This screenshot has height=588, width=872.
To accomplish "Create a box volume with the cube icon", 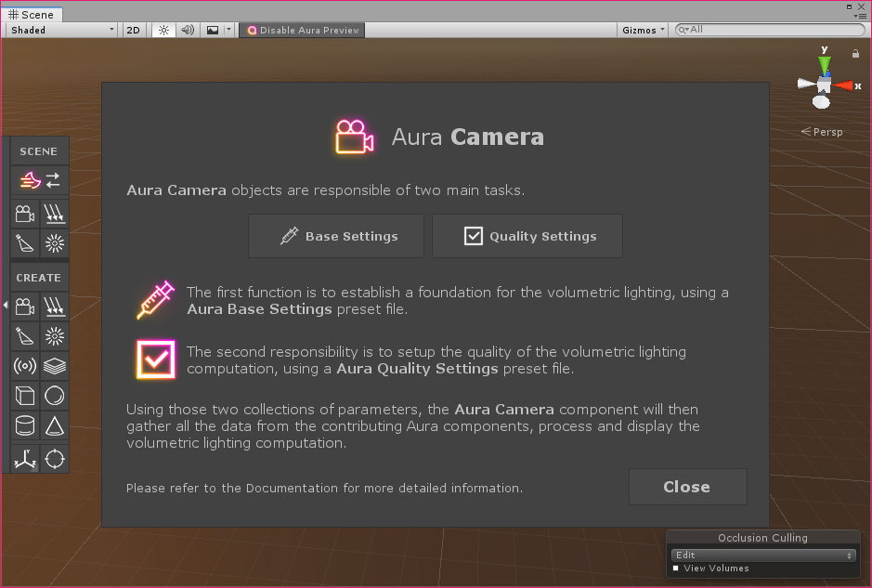I will pyautogui.click(x=25, y=396).
